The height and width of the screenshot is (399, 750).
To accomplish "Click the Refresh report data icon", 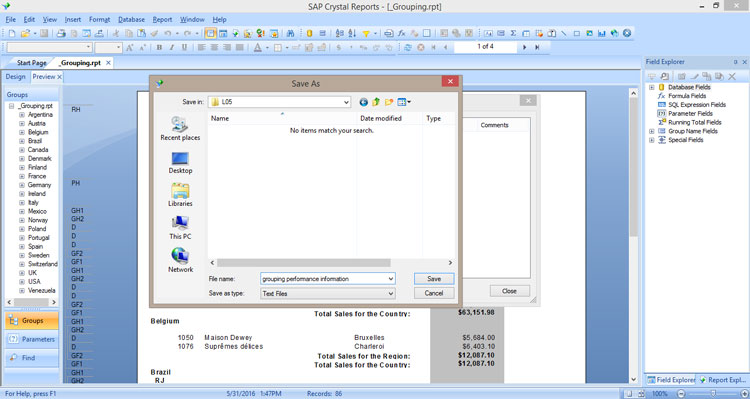I will pos(408,47).
